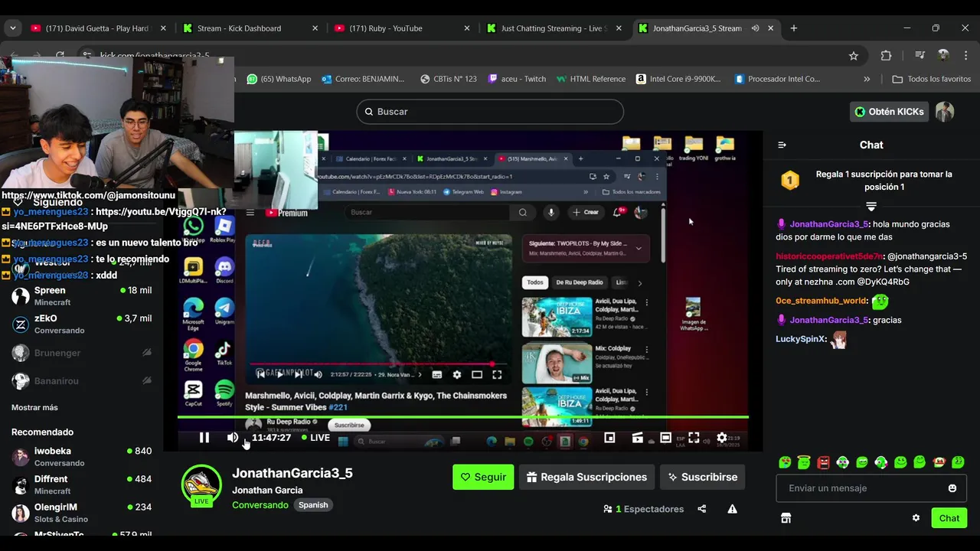Viewport: 980px width, 551px height.
Task: Open the tab search dropdown arrow
Action: pos(12,28)
